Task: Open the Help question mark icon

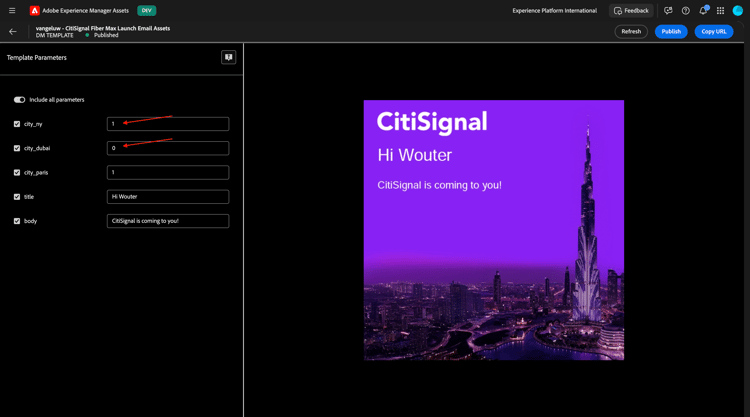Action: (685, 11)
